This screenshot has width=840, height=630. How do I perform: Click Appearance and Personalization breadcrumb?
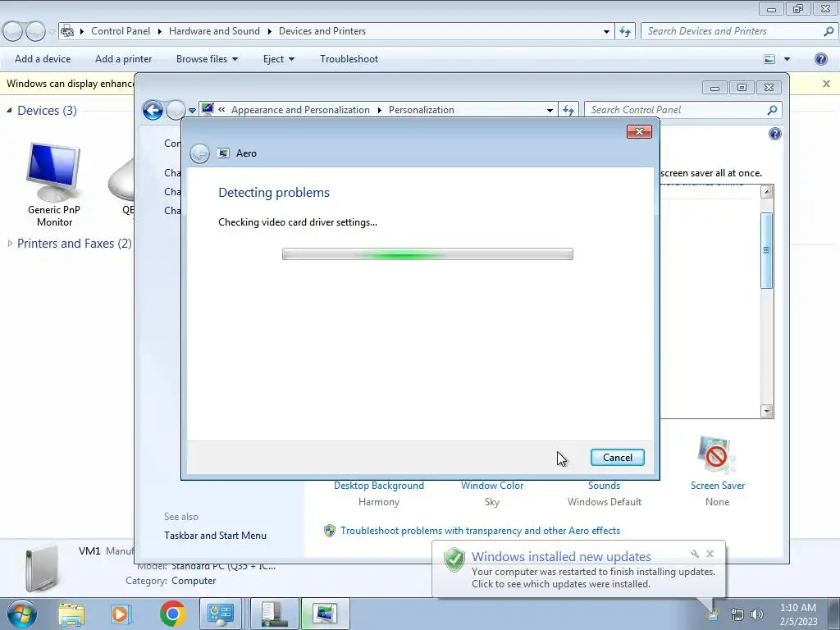pos(300,110)
